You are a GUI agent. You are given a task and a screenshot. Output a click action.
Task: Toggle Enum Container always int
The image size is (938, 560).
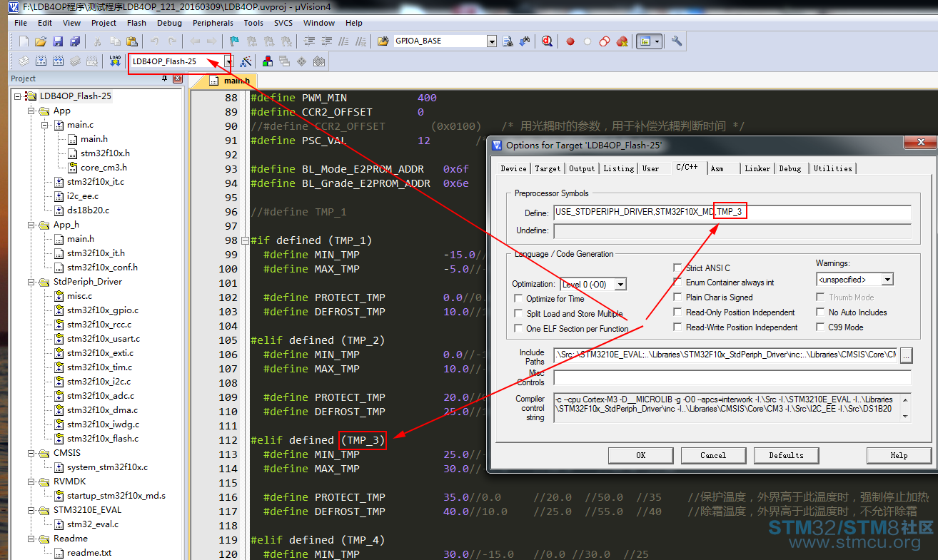coord(677,282)
